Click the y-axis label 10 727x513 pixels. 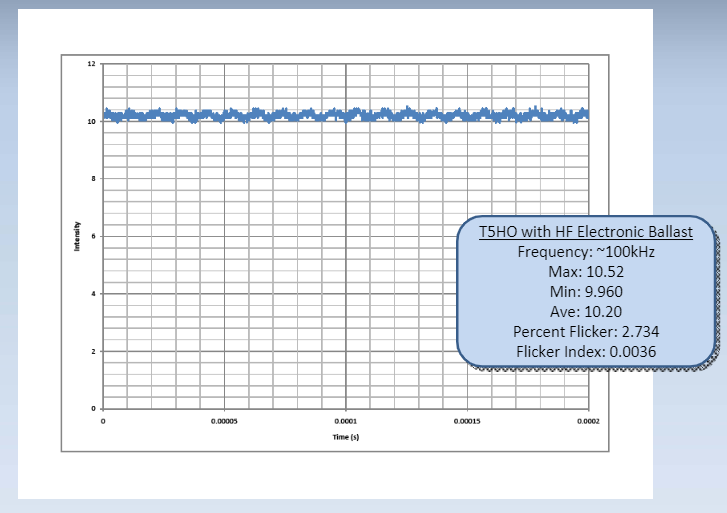(92, 122)
